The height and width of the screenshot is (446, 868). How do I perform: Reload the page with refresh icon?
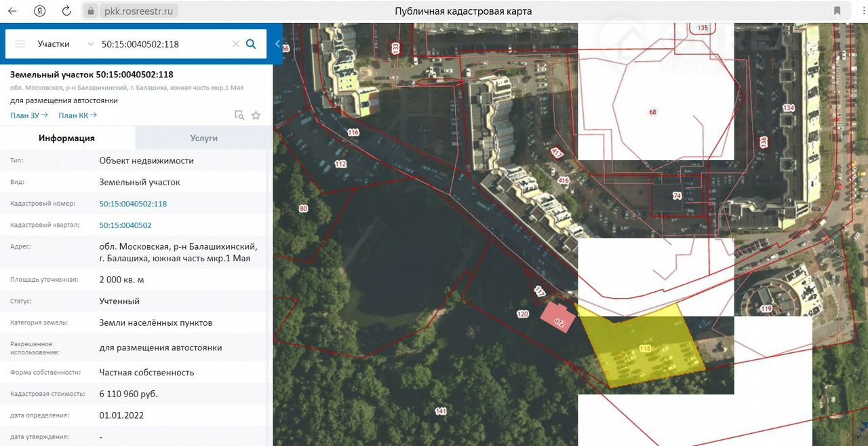(66, 11)
